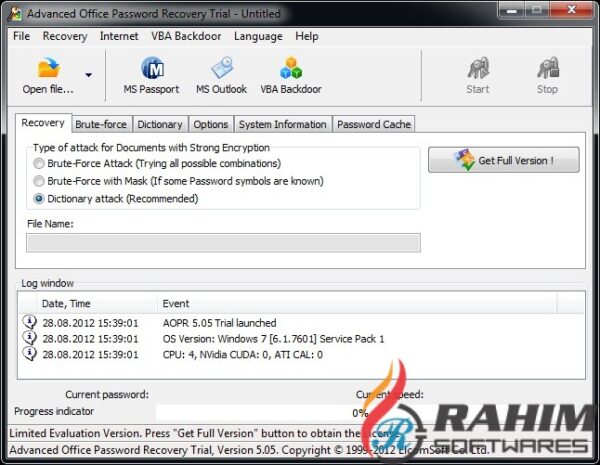The image size is (600, 465).
Task: Click the Stop keys icon
Action: (548, 68)
